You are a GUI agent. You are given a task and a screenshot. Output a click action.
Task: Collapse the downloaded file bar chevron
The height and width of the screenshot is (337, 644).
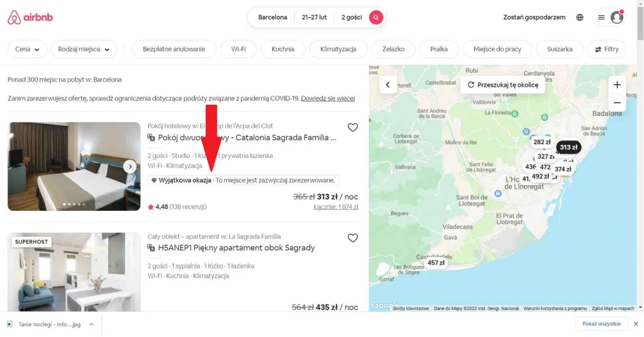pos(91,324)
